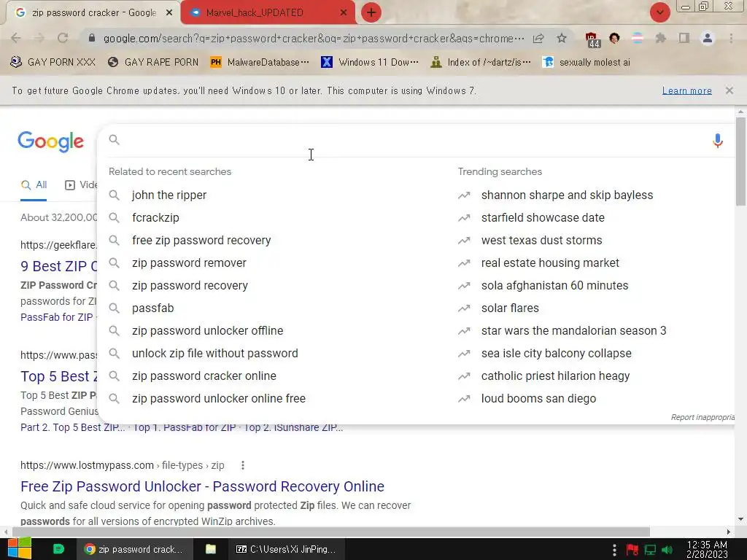
Task: Open the tab search dropdown arrow
Action: [x=660, y=13]
